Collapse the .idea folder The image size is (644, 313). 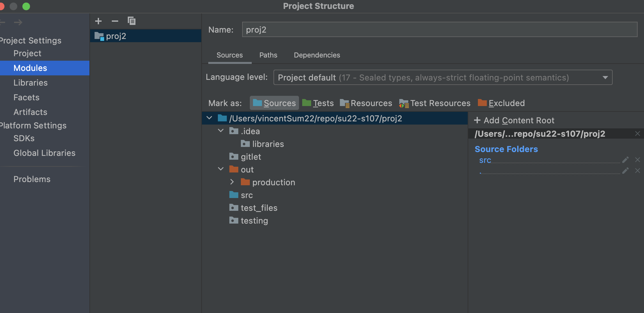pos(221,131)
